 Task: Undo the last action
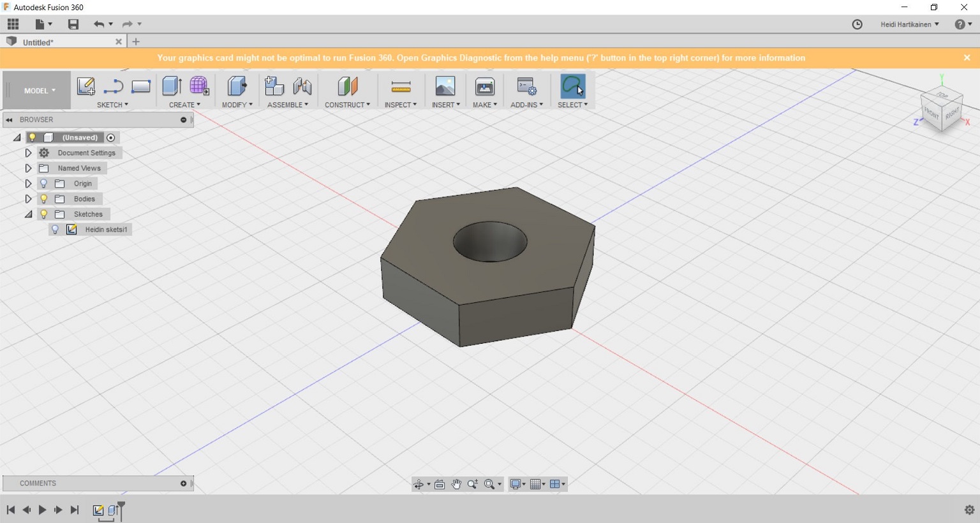tap(99, 24)
